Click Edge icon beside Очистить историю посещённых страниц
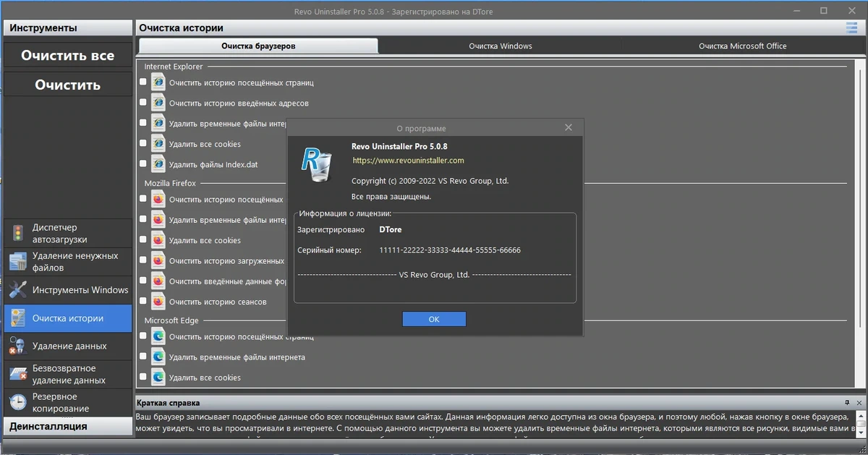 click(x=158, y=336)
